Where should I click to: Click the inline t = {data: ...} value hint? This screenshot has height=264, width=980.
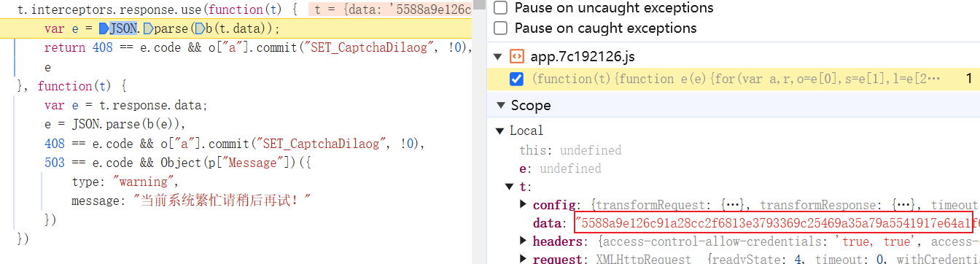[x=391, y=9]
